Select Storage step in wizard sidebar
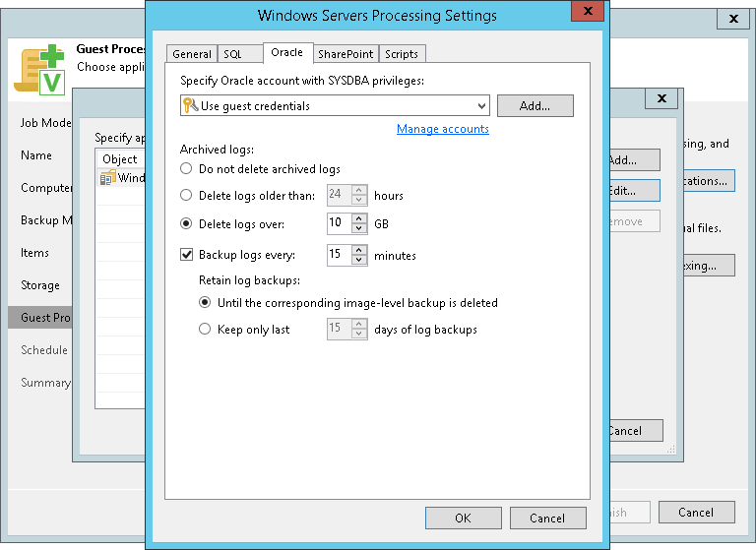Screen dimensions: 756x550 coord(40,285)
